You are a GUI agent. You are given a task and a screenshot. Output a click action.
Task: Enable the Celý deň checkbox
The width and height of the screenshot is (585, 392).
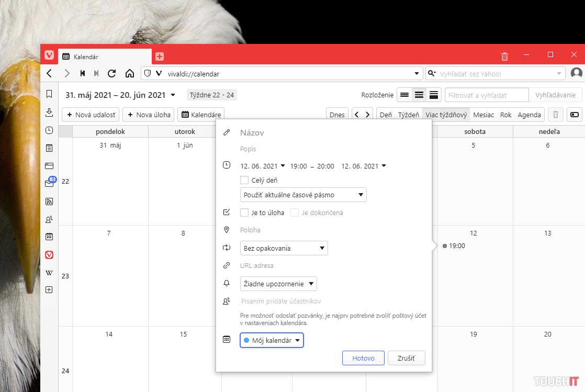244,180
